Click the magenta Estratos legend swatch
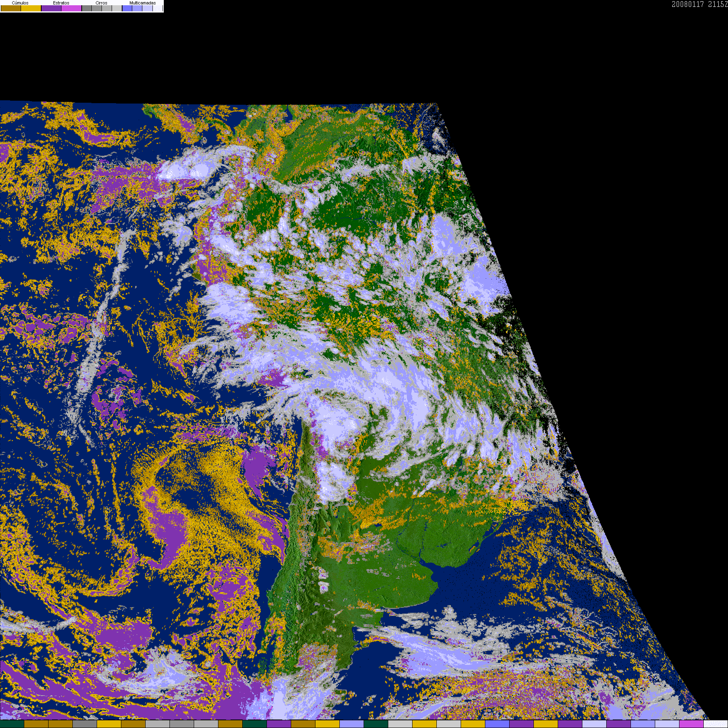Screen dimensions: 728x728 [x=71, y=8]
